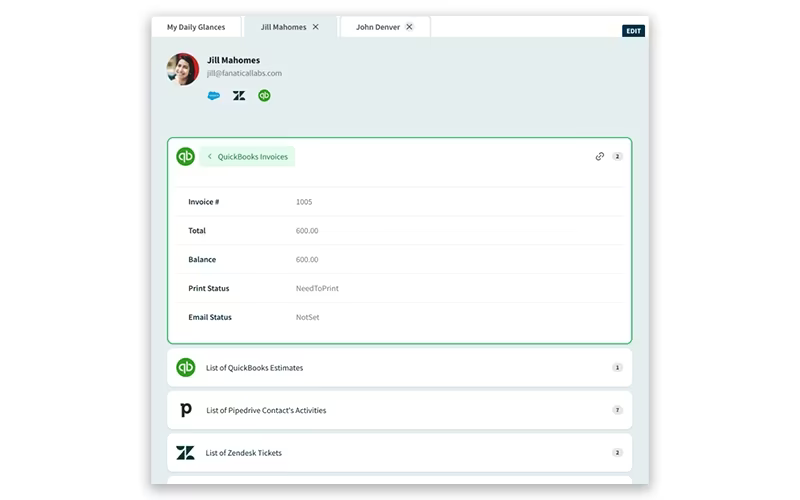Click the Salesforce cloud icon under profile
This screenshot has width=800, height=500.
click(x=214, y=95)
